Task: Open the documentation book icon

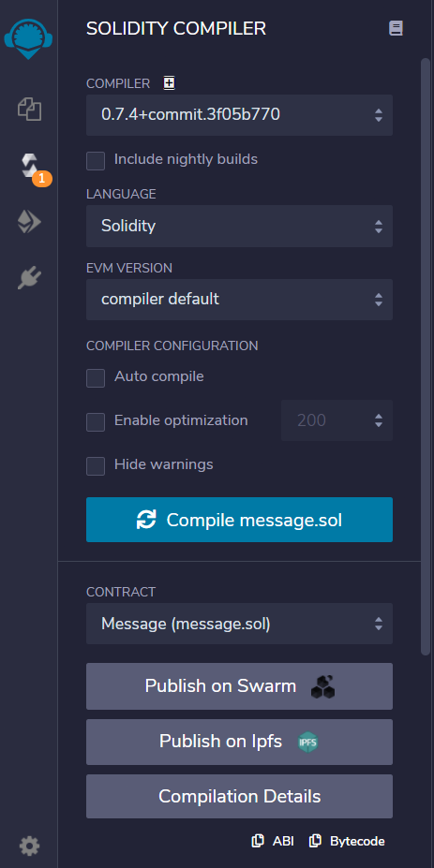Action: click(x=396, y=28)
